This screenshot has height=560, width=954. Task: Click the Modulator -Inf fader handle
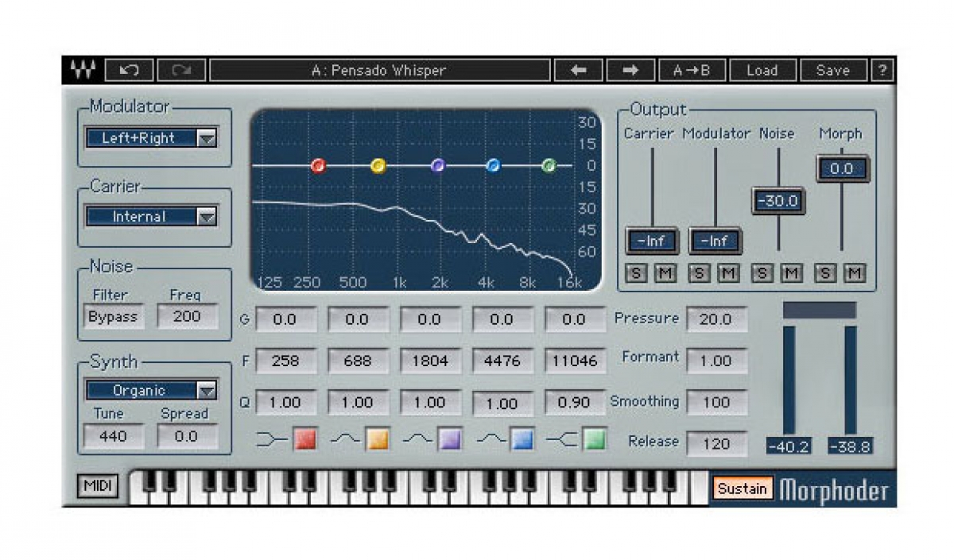coord(715,241)
